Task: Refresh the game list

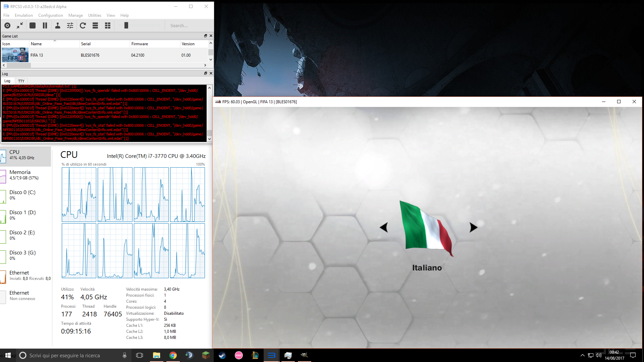Action: [83, 25]
